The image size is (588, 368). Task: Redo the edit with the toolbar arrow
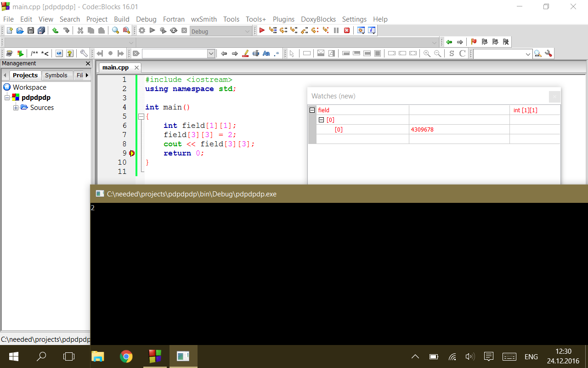point(66,31)
